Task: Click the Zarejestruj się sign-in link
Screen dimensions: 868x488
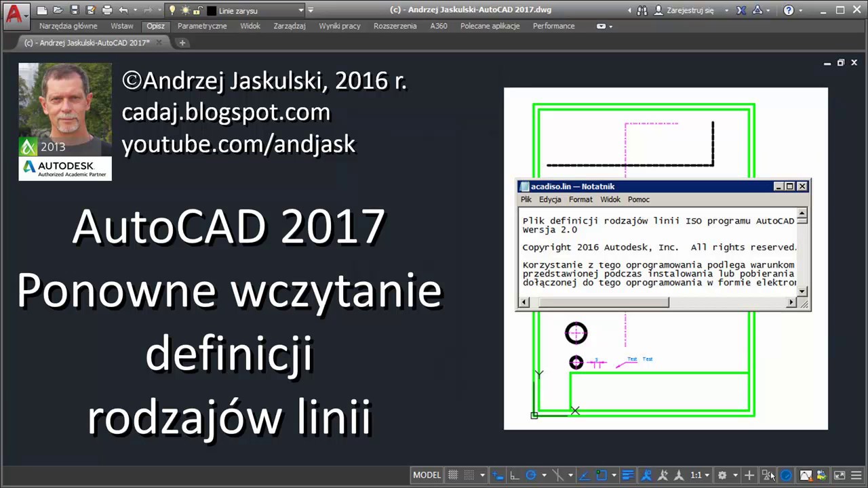Action: point(690,10)
